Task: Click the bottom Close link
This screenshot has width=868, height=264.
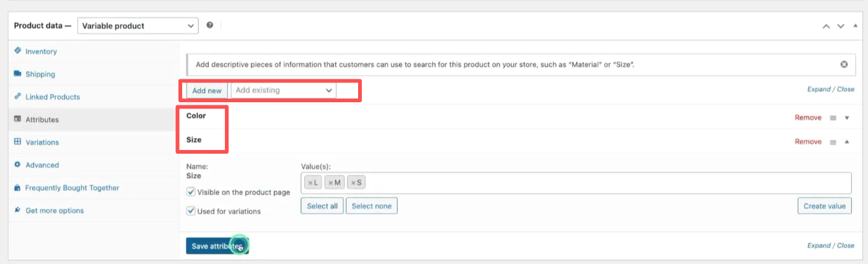Action: pos(846,246)
